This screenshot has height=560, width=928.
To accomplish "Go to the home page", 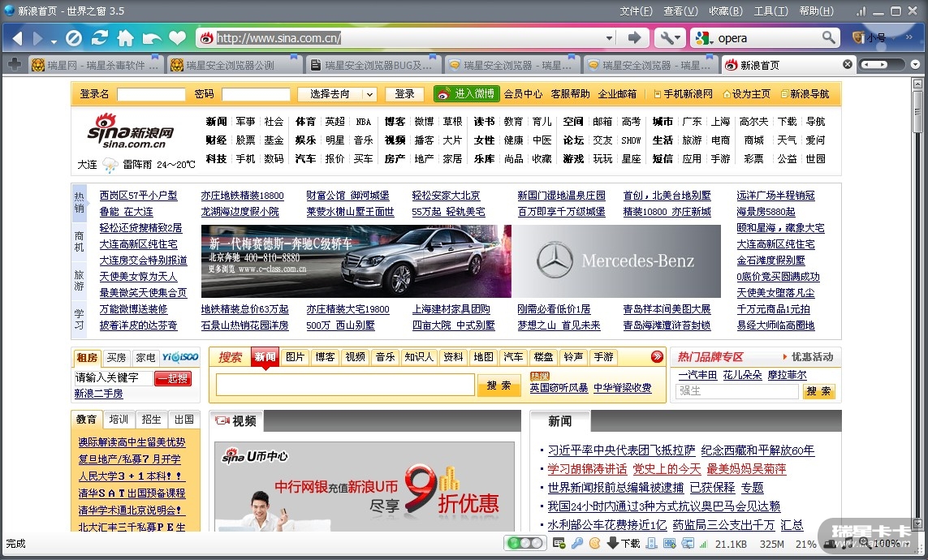I will tap(126, 38).
